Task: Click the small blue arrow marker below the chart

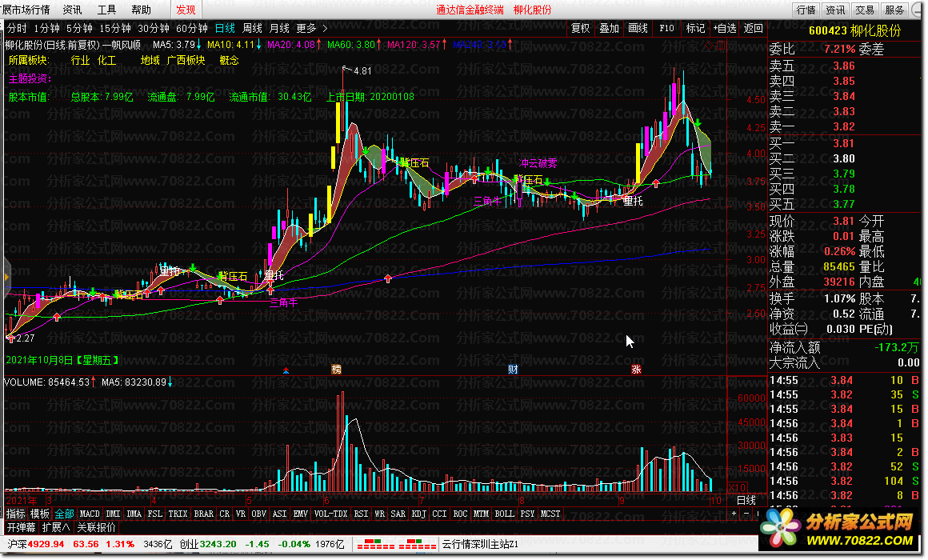Action: coord(286,370)
